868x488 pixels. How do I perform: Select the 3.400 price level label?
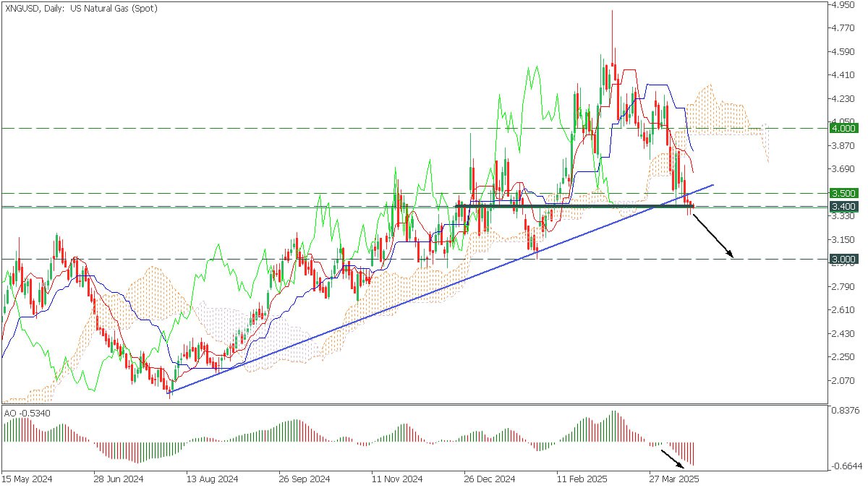(x=843, y=207)
